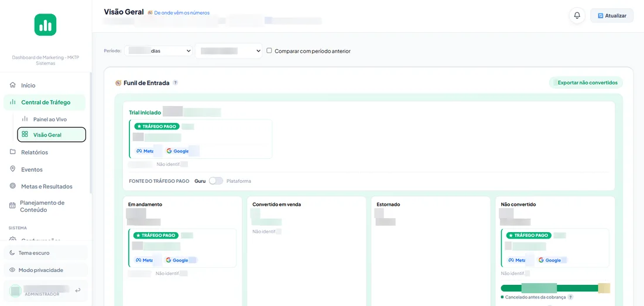
Task: Click 'Cancelado antes da cobrança' legend label
Action: click(x=535, y=297)
